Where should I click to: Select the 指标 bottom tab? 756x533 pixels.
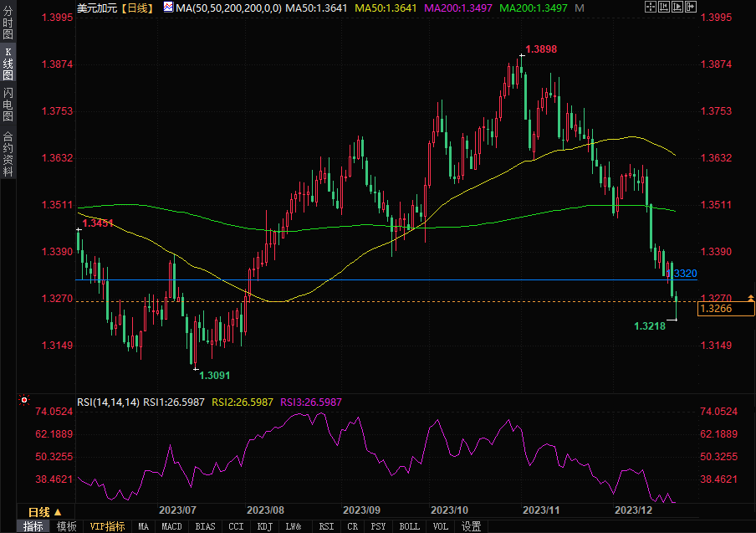click(x=33, y=526)
